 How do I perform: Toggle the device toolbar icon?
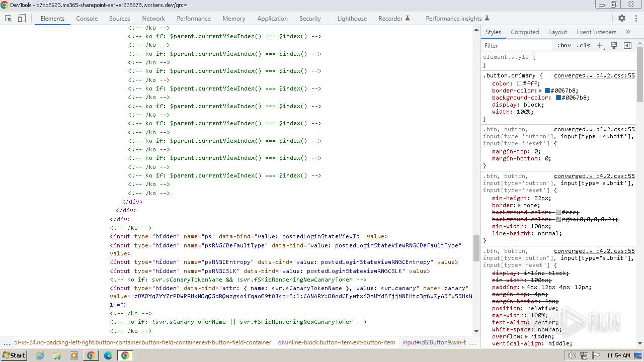click(x=22, y=18)
